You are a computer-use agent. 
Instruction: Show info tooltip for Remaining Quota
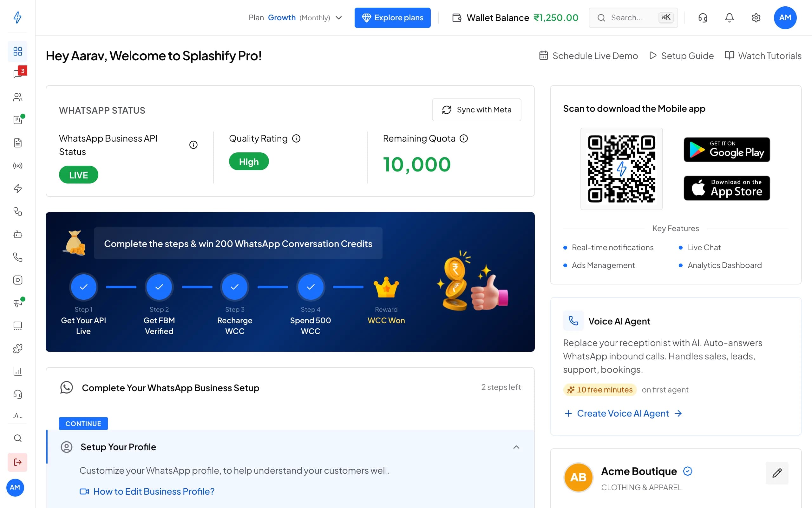[x=463, y=138]
